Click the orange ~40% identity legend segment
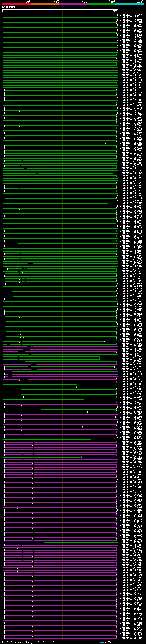The image size is (146, 644). [x=45, y=4]
